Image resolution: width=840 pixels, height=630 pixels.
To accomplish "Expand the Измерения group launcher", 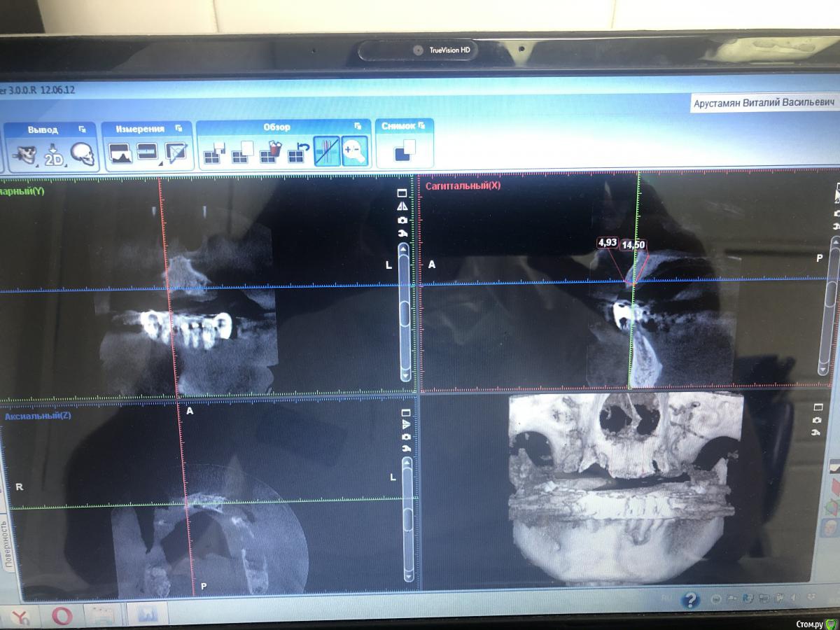I will tap(178, 129).
